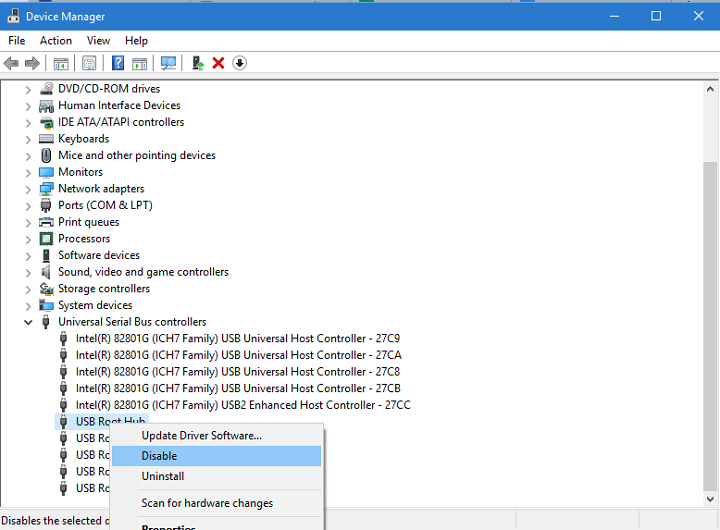Select USB2 Enhanced Host Controller - 27CC
Viewport: 720px width, 530px height.
(243, 405)
